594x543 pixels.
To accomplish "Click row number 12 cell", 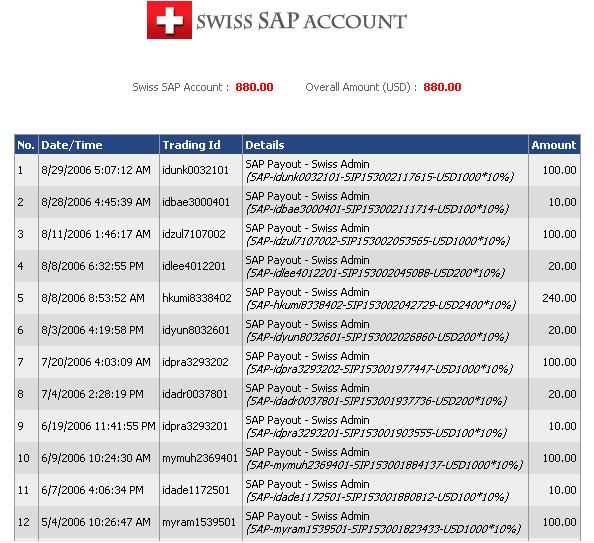I will click(x=23, y=522).
